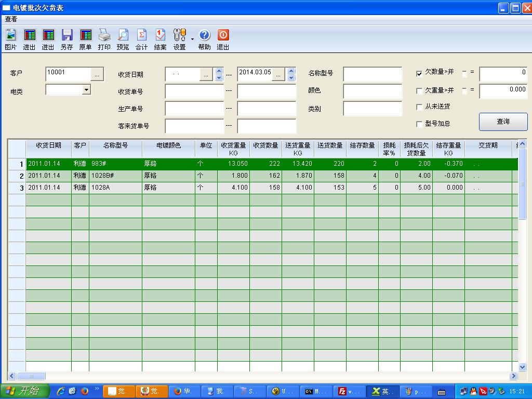
Task: Click the 交货期 column header
Action: [488, 149]
